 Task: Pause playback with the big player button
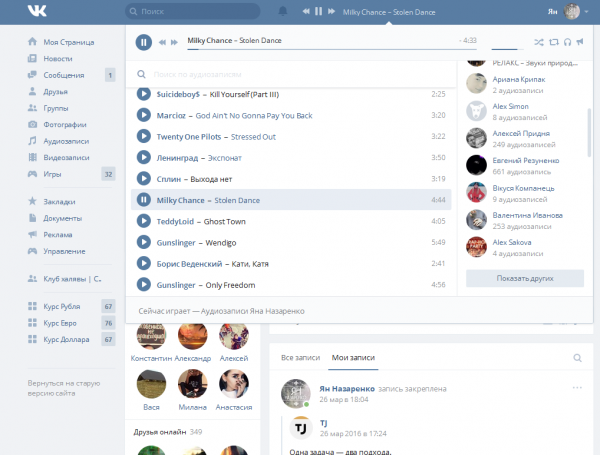click(x=143, y=42)
